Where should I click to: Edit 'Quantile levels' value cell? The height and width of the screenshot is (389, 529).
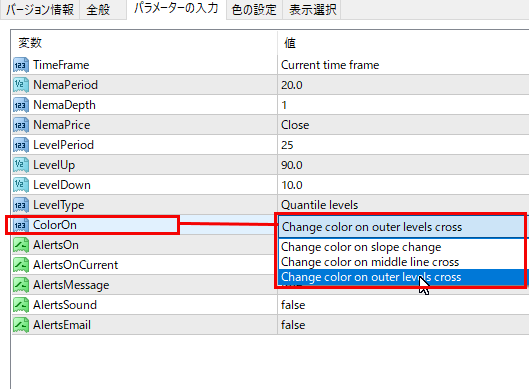(403, 205)
